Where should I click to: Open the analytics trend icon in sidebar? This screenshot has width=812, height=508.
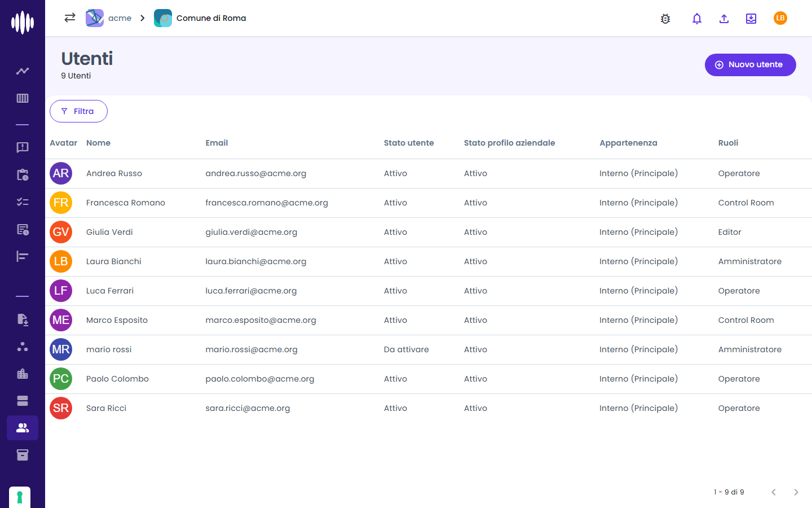23,71
